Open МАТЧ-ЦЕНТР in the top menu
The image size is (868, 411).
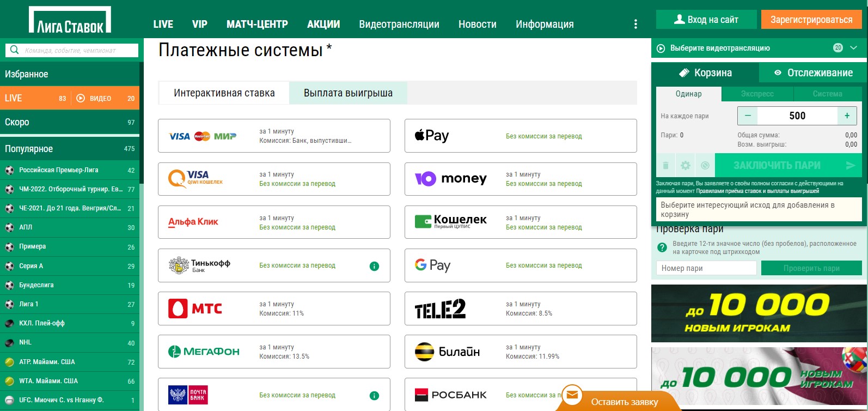257,24
